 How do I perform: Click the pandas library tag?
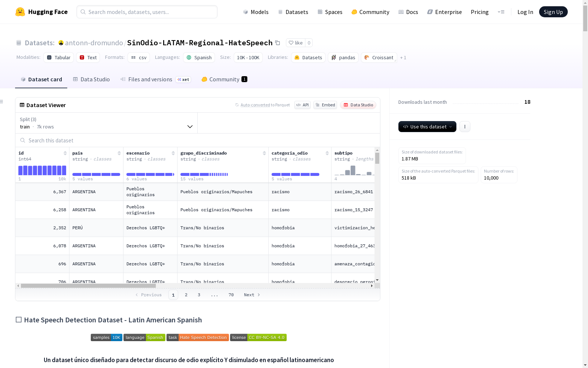click(x=343, y=57)
